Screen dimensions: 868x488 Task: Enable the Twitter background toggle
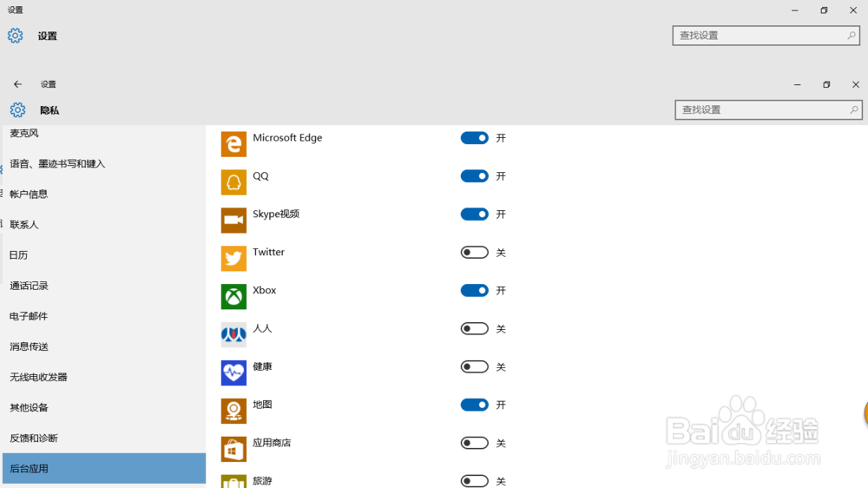(475, 253)
